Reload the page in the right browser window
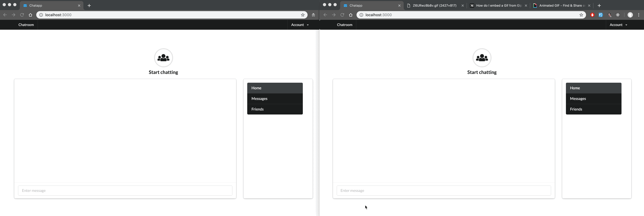 tap(342, 15)
